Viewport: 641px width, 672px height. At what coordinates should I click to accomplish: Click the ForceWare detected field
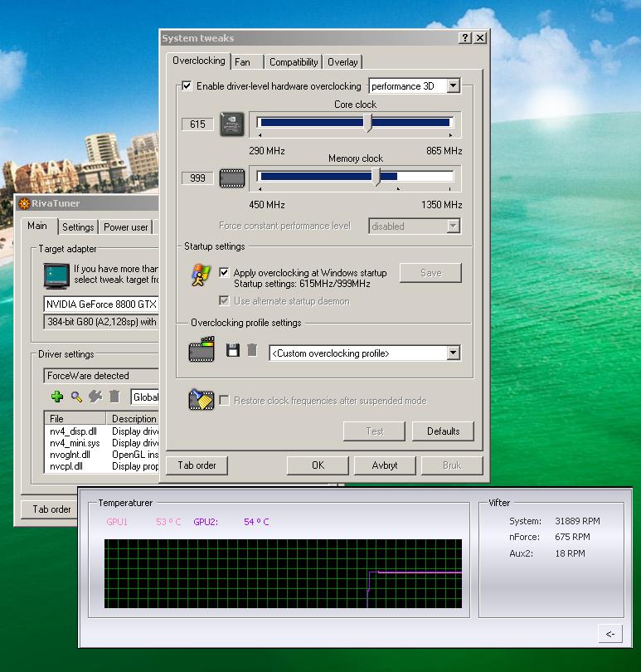point(101,376)
